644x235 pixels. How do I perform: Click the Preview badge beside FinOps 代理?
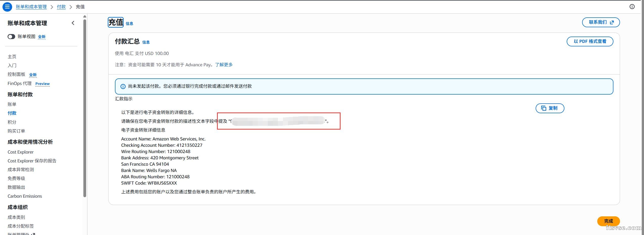click(x=42, y=84)
